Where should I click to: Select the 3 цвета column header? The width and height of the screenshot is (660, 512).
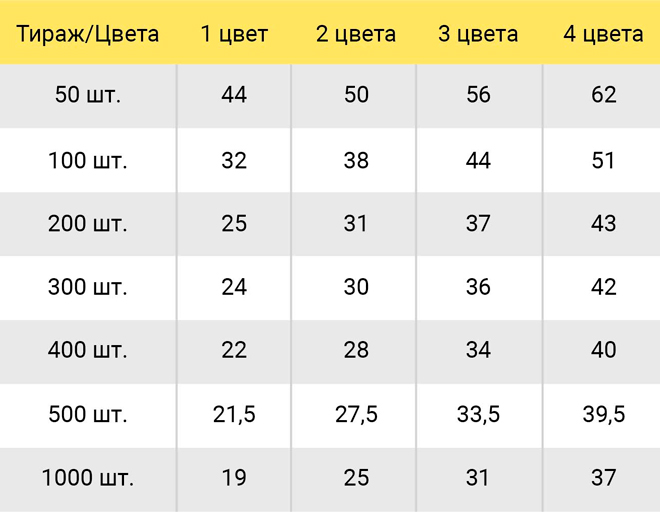(x=478, y=34)
